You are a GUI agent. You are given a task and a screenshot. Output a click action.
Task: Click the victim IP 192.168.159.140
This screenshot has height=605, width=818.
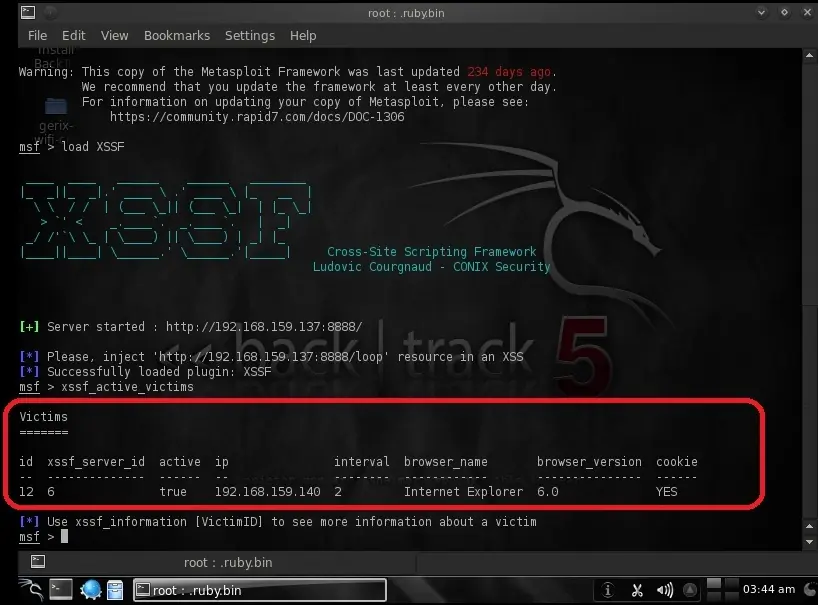click(268, 492)
